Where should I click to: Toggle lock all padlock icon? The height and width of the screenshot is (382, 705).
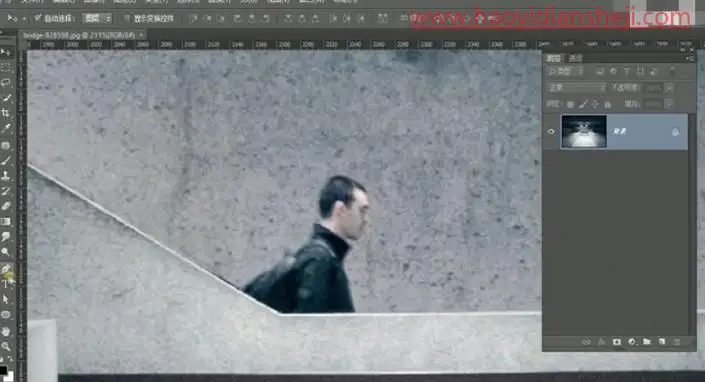(x=608, y=104)
